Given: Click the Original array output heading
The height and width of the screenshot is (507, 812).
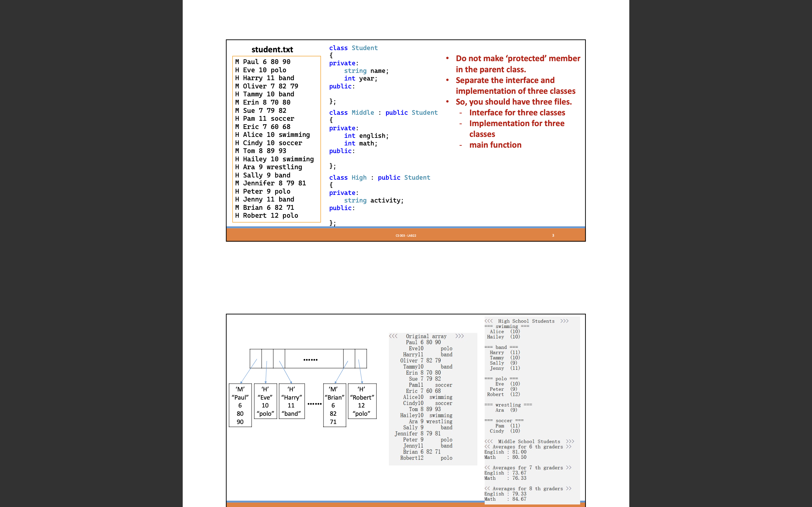Looking at the screenshot, I should click(426, 336).
